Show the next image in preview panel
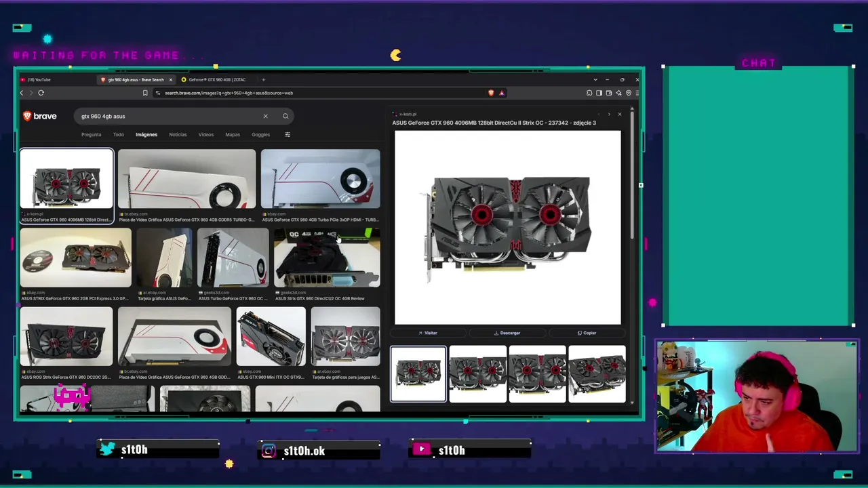This screenshot has width=868, height=488. coord(609,114)
